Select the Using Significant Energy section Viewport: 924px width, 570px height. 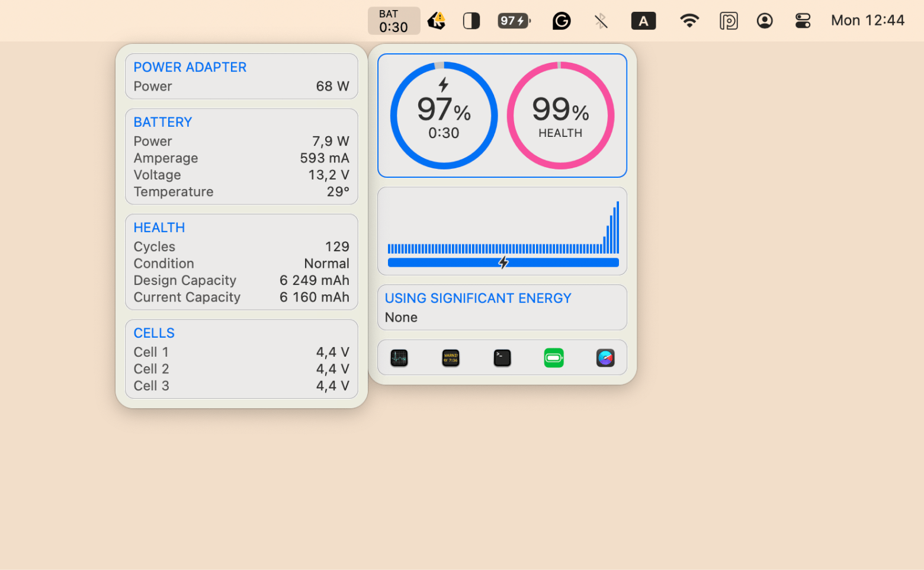point(502,308)
